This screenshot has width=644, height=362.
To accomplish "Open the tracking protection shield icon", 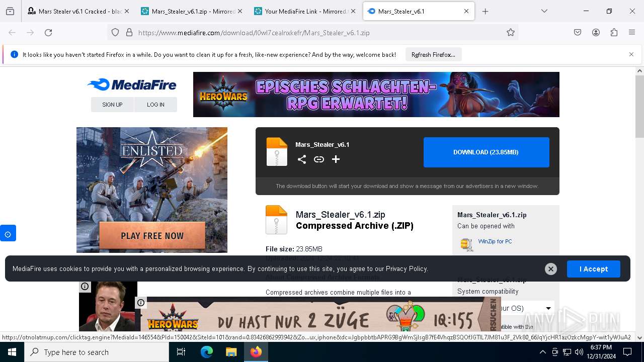I will pos(115,32).
